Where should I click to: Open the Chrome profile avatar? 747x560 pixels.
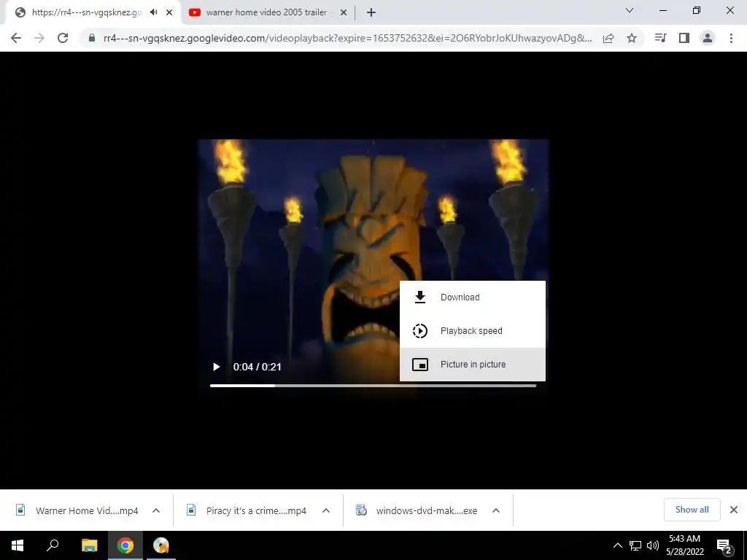[x=708, y=38]
